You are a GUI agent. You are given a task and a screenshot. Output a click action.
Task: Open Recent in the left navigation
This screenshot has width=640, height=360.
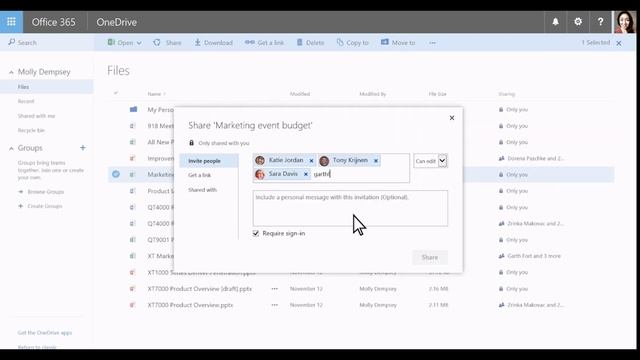coord(26,101)
